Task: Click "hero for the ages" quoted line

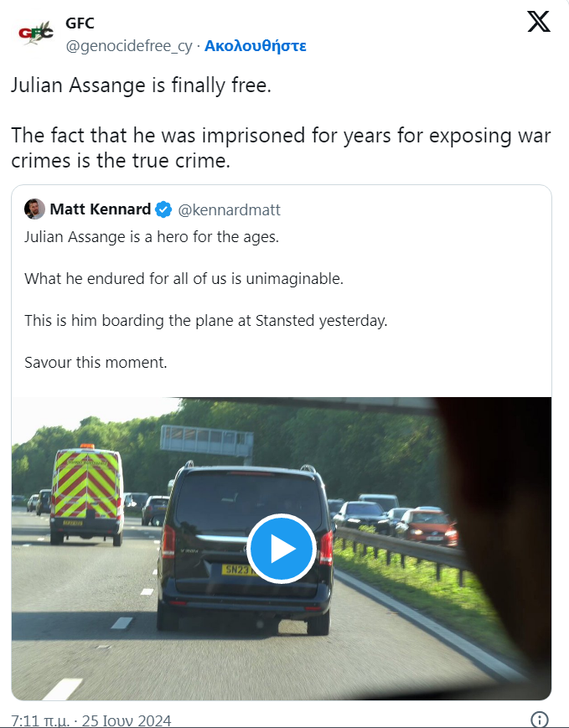Action: click(x=151, y=237)
